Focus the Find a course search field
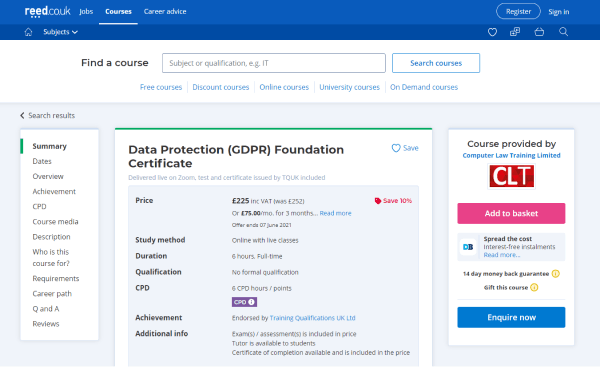Viewport: 600px width, 367px height. [274, 63]
